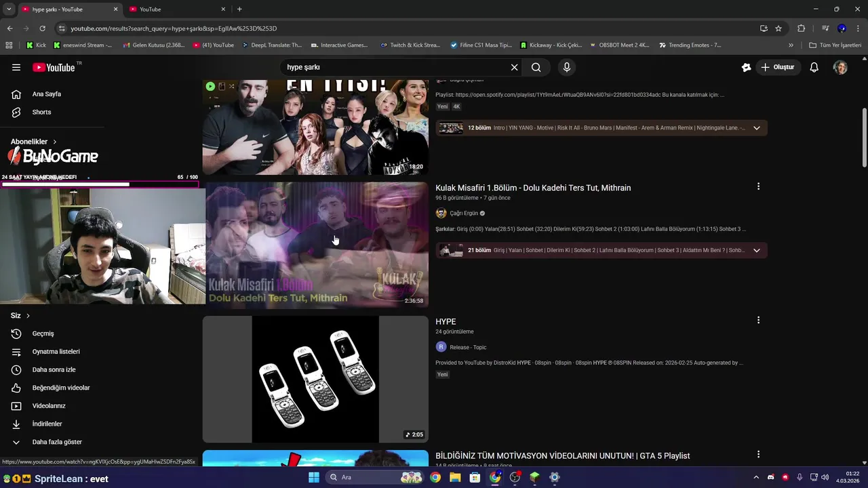The height and width of the screenshot is (488, 868).
Task: Open the tab search dropdown arrow
Action: click(x=7, y=9)
